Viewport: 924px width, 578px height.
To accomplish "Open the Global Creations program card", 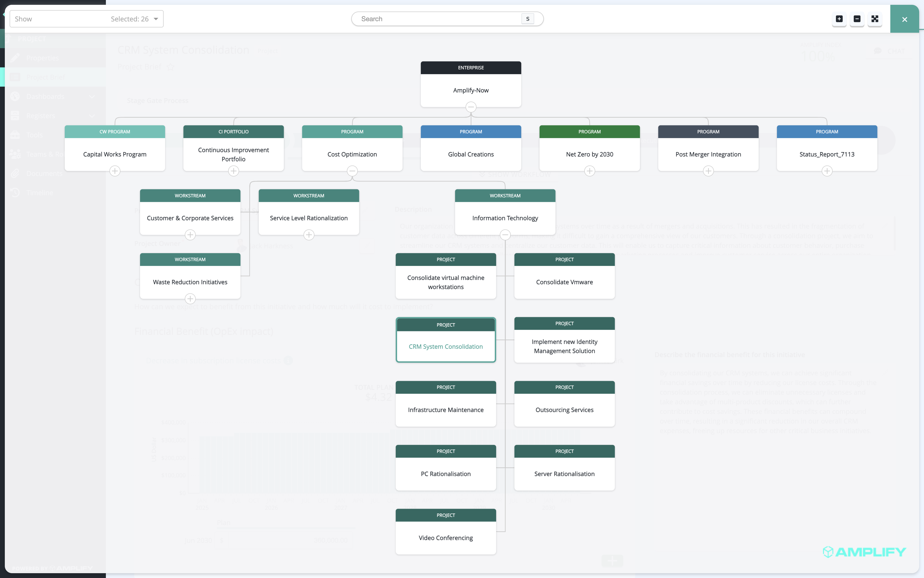I will click(471, 148).
